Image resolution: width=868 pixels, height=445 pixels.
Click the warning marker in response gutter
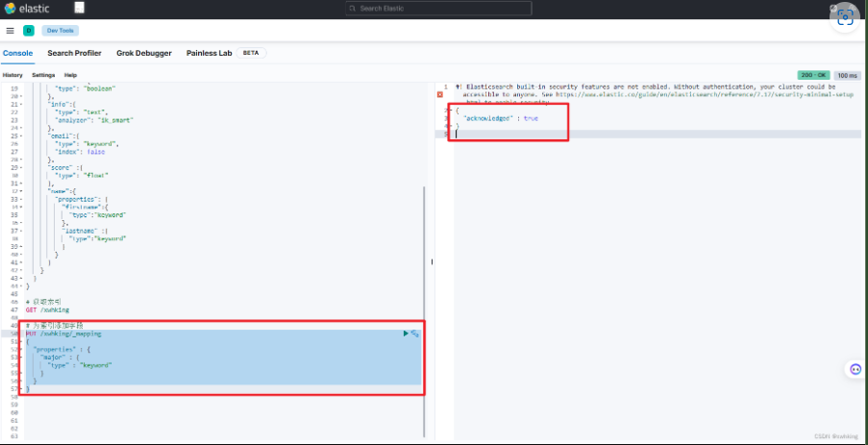click(440, 94)
